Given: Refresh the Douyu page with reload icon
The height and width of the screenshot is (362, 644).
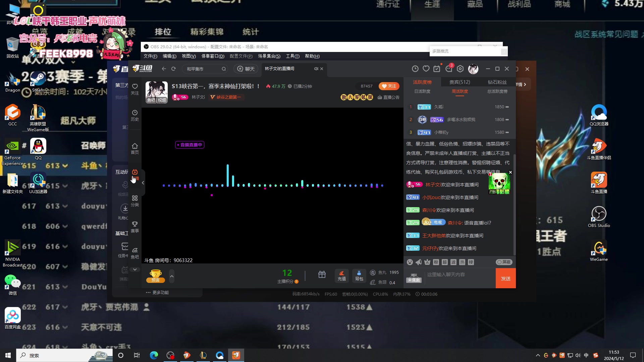Looking at the screenshot, I should (173, 69).
